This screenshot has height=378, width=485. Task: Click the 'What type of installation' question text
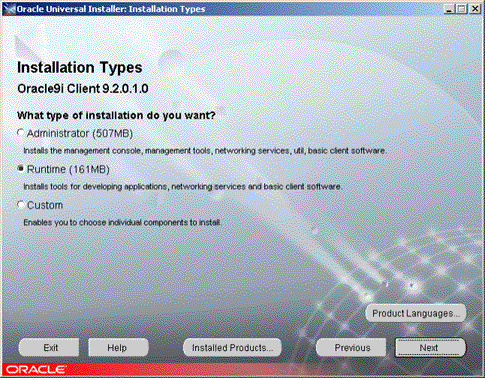click(116, 115)
